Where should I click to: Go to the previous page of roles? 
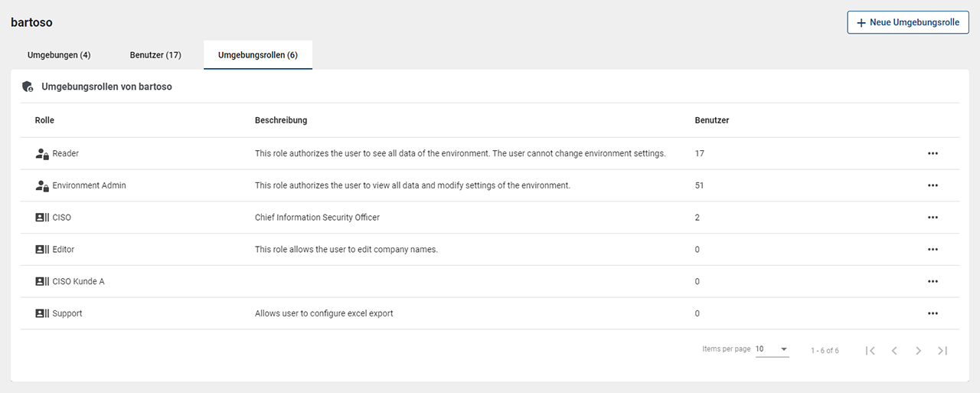tap(893, 350)
